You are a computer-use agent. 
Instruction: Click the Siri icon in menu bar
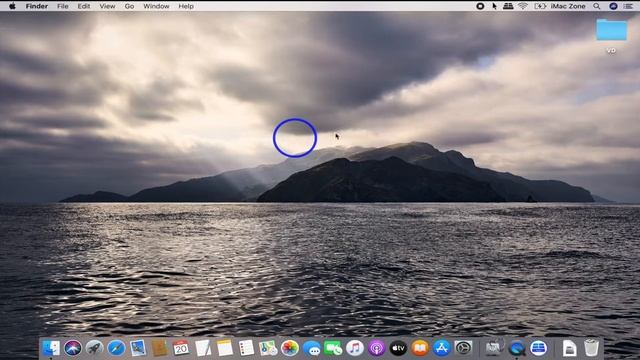point(613,6)
